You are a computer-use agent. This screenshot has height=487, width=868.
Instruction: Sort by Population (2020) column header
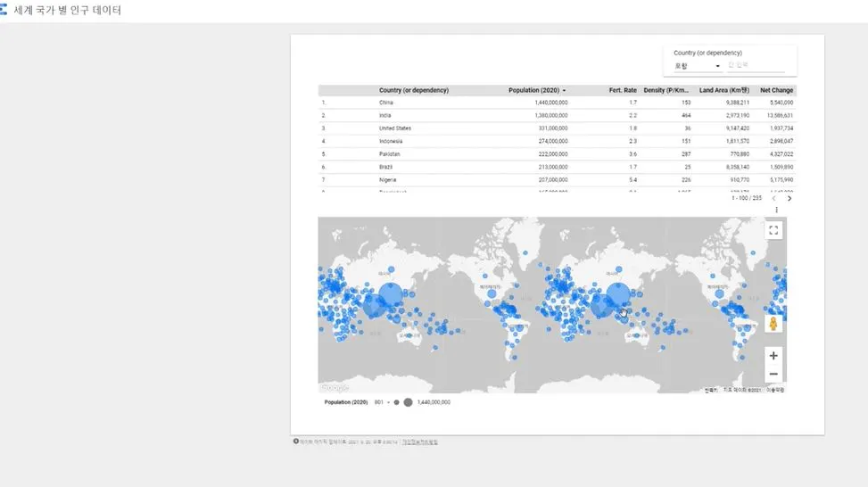(533, 90)
